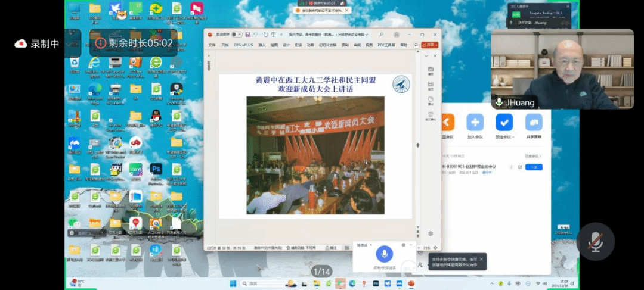Open the OfficePLUS ribbon tab
This screenshot has width=644, height=290.
click(243, 45)
